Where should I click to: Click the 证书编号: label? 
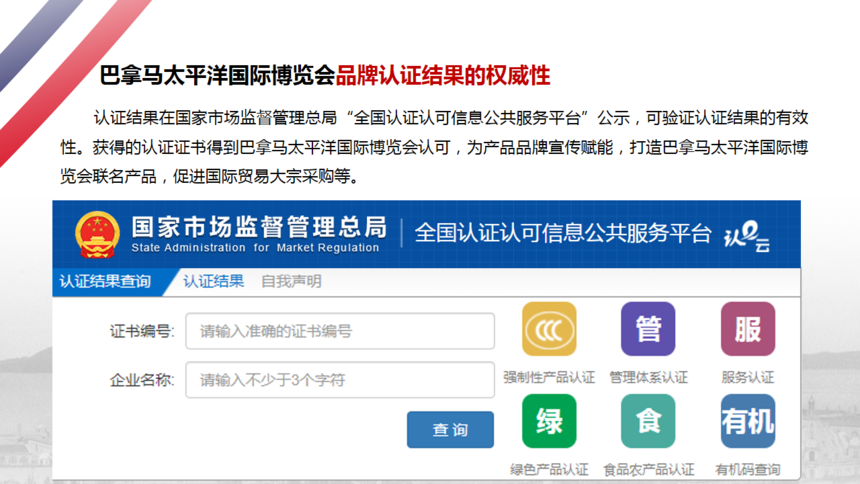142,331
